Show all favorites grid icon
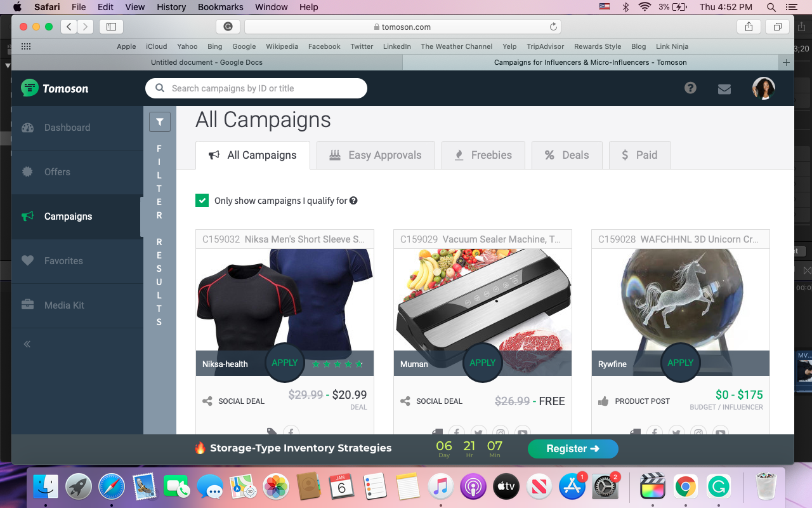Image resolution: width=812 pixels, height=508 pixels. [x=26, y=46]
